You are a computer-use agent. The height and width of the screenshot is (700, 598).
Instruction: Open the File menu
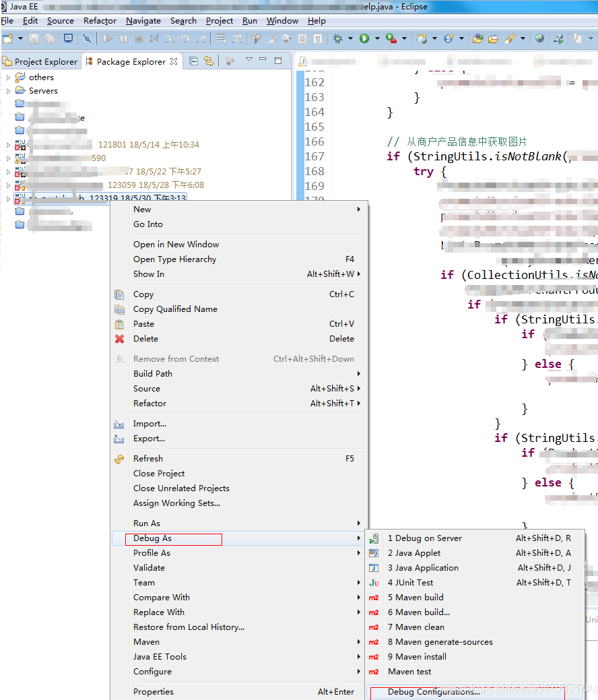(x=7, y=20)
